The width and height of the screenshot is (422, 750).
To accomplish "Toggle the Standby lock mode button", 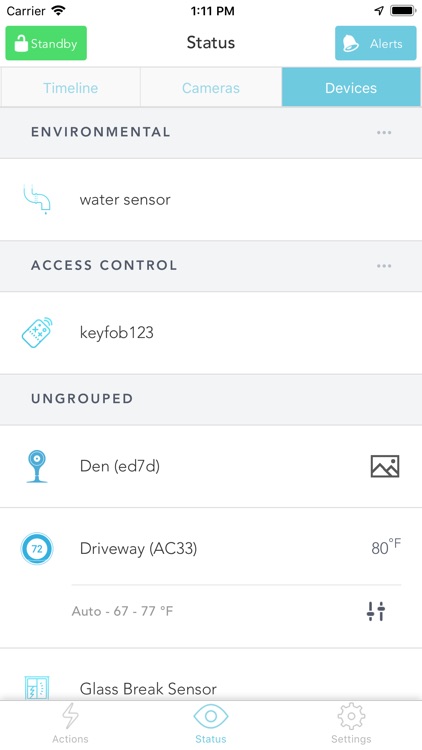I will (46, 43).
